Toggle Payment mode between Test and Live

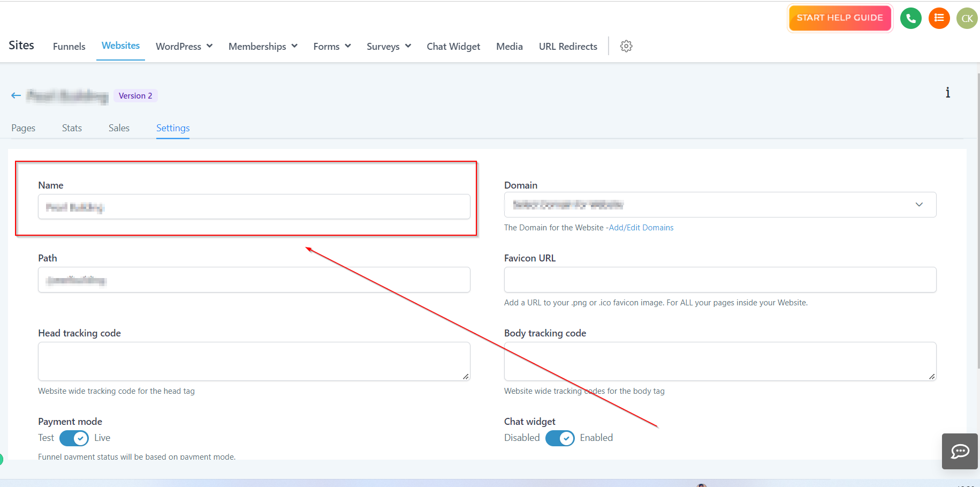click(x=74, y=438)
